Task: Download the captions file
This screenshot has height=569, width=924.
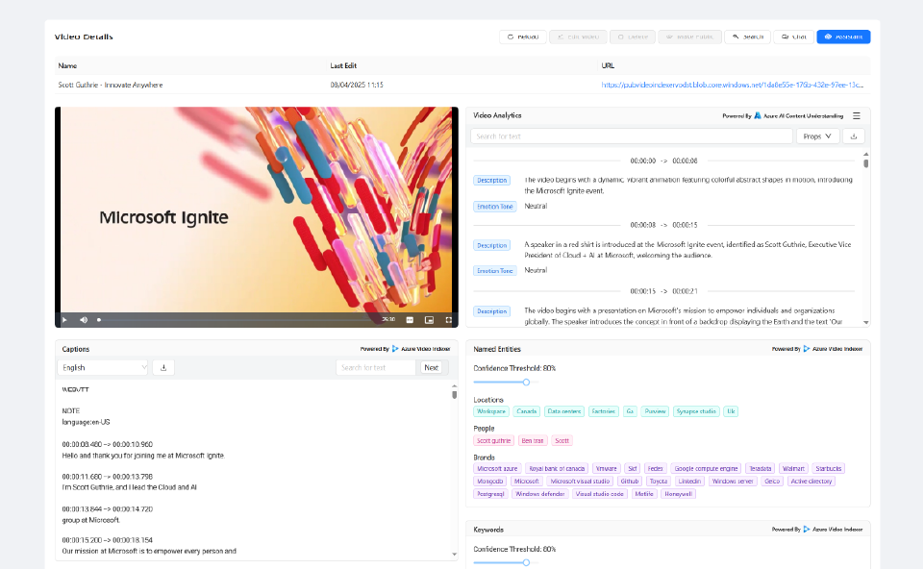Action: point(163,367)
